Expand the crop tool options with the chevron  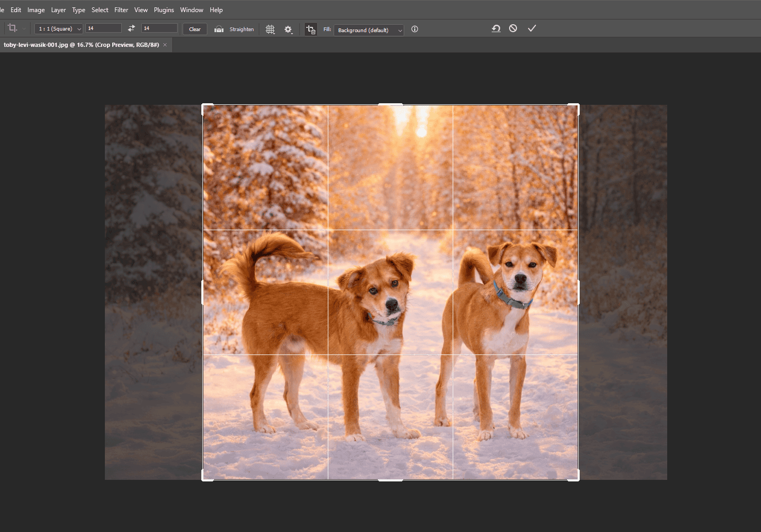[x=23, y=28]
